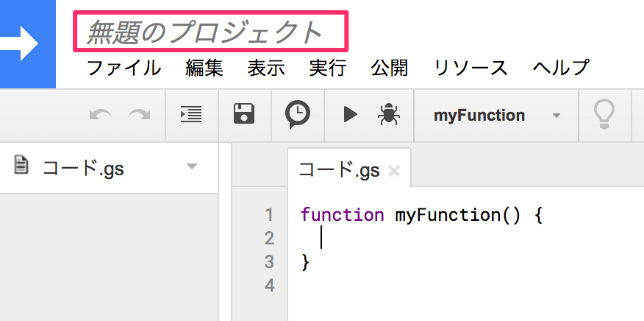Image resolution: width=644 pixels, height=321 pixels.
Task: Click the undo arrow icon
Action: click(101, 115)
